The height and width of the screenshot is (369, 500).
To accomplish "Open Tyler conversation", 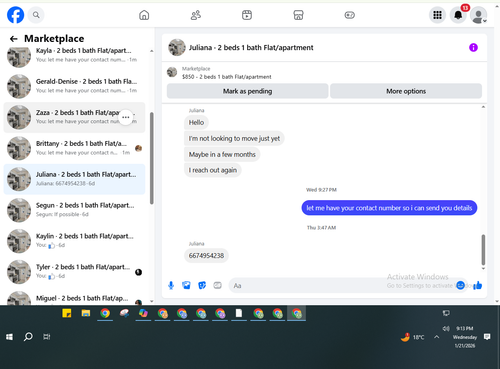I will click(74, 271).
